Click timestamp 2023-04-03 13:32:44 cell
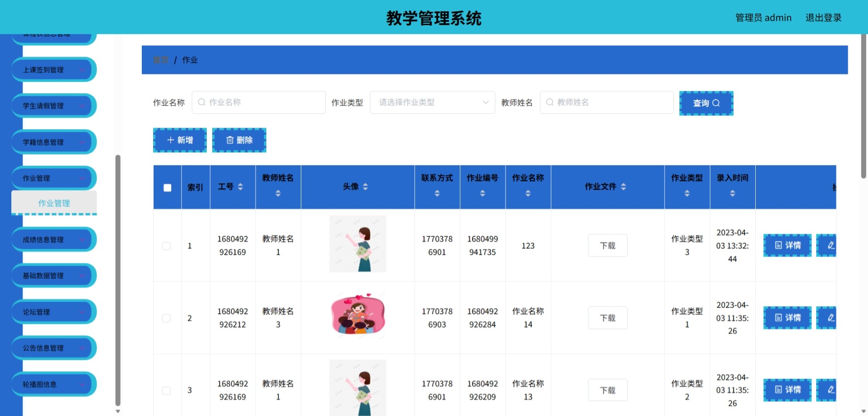 [733, 245]
